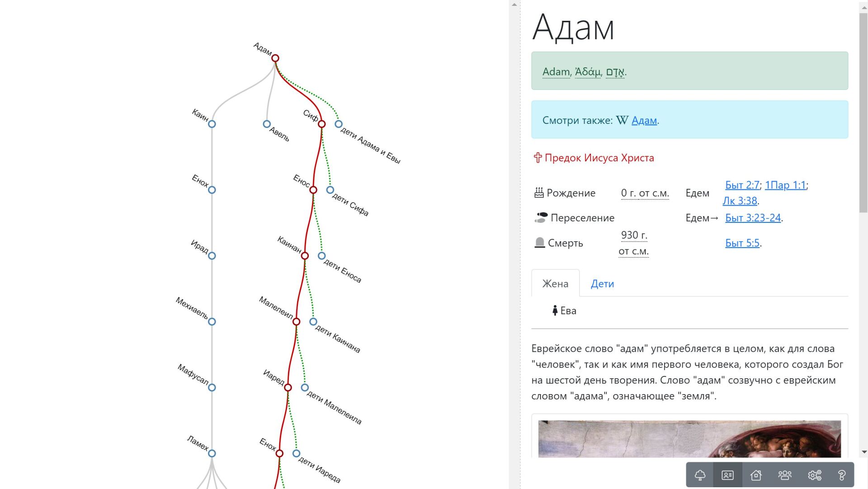Expand the дети Еноса node

tap(321, 256)
